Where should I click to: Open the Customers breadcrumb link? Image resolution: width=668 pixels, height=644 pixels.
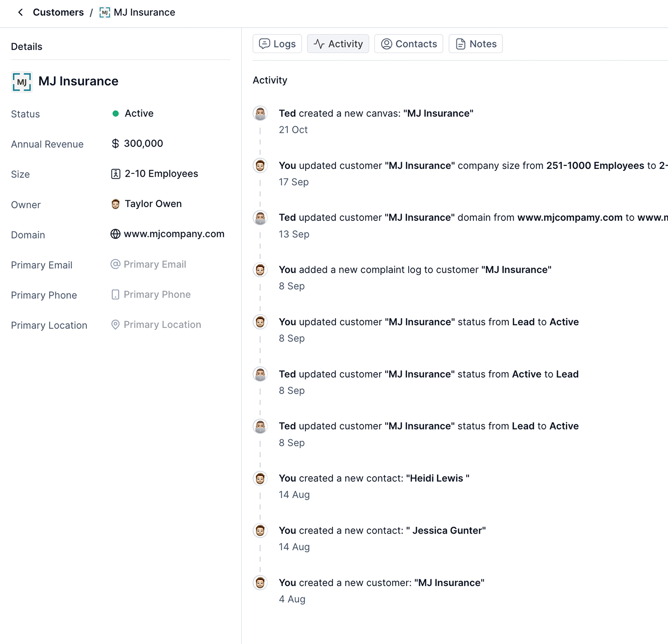(x=58, y=12)
